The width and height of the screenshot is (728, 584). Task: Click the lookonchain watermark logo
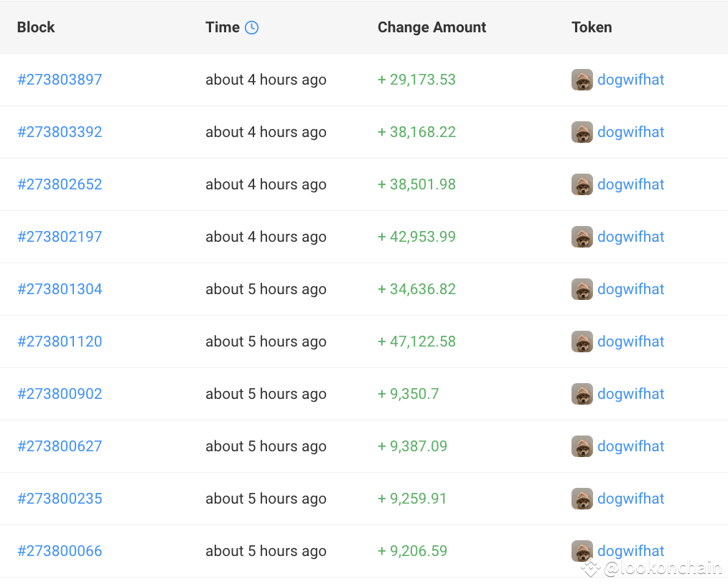tap(592, 568)
